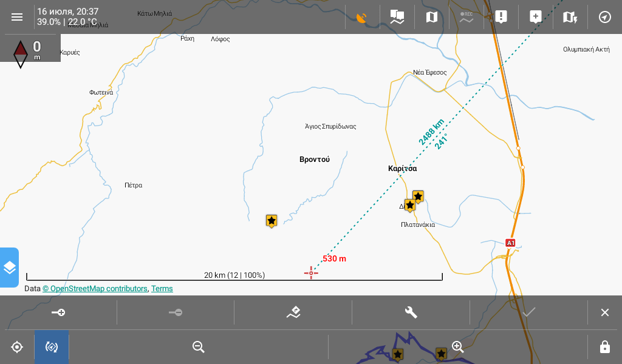The image size is (622, 364).
Task: Open the main hamburger menu
Action: click(17, 17)
